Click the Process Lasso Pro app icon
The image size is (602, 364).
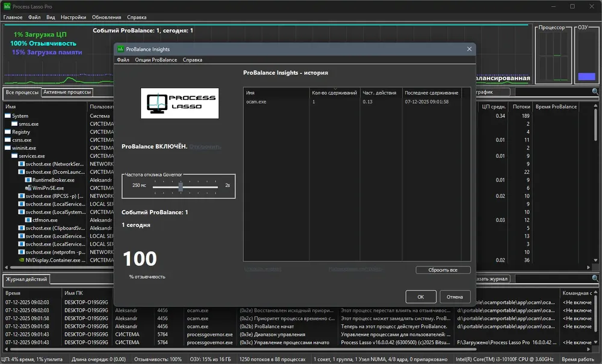tap(7, 6)
